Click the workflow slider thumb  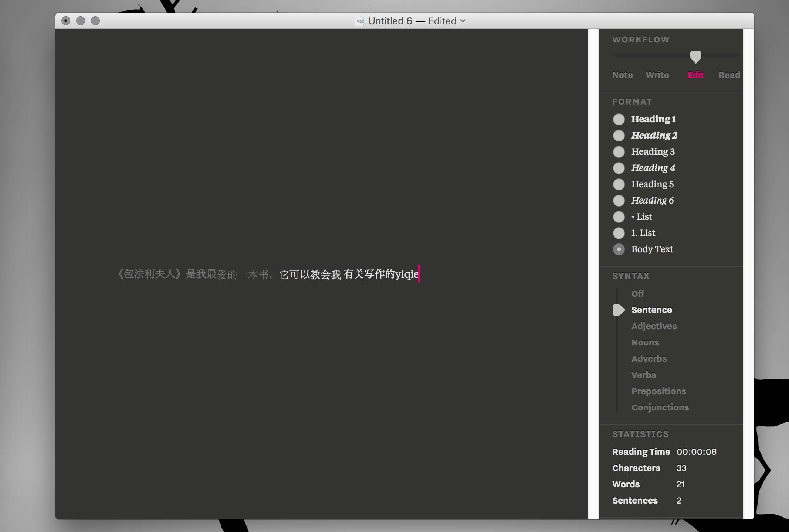[x=695, y=57]
